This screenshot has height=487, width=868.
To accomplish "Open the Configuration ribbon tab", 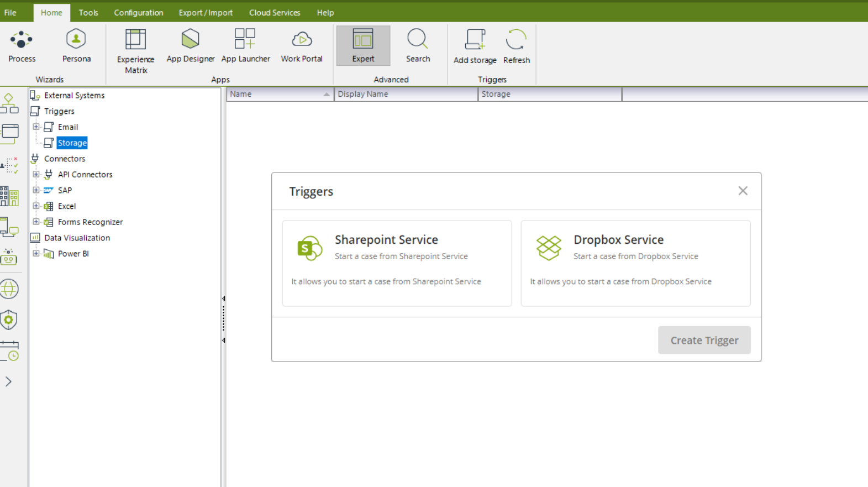I will click(138, 12).
